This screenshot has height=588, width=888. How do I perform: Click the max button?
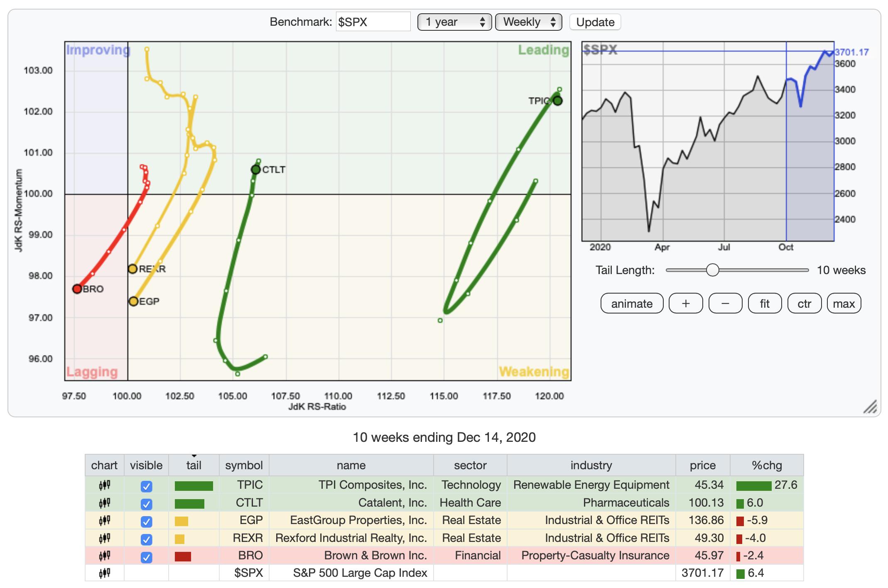click(844, 304)
